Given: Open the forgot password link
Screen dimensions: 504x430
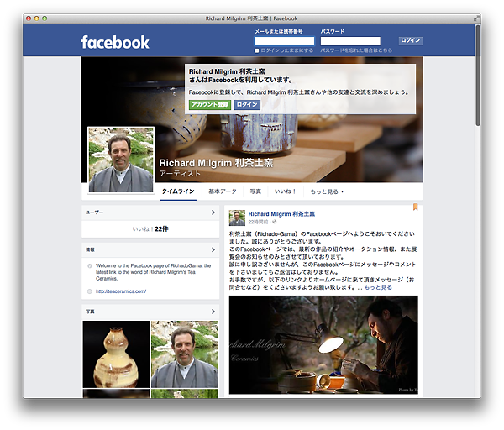Looking at the screenshot, I should (356, 50).
